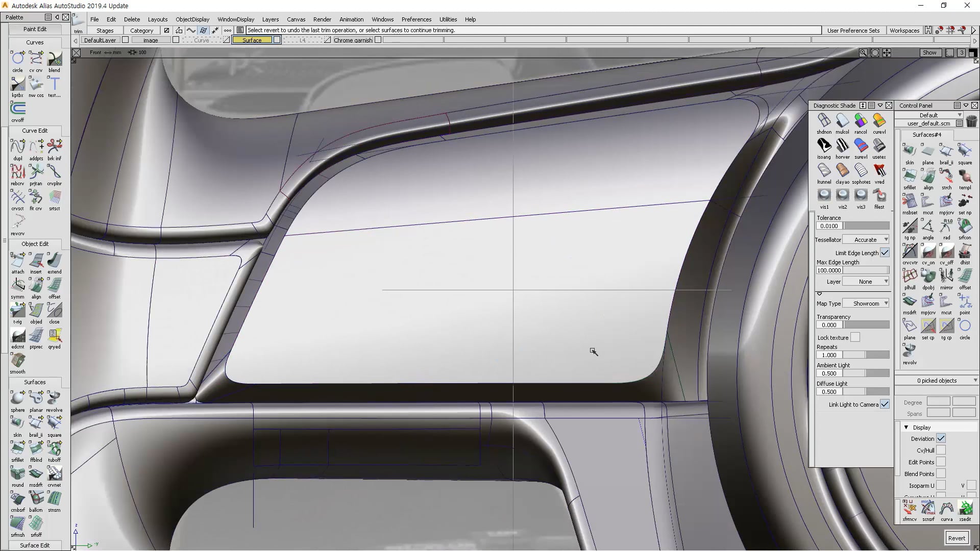This screenshot has width=980, height=551.
Task: Pick the sphere primitive tool
Action: 17,400
